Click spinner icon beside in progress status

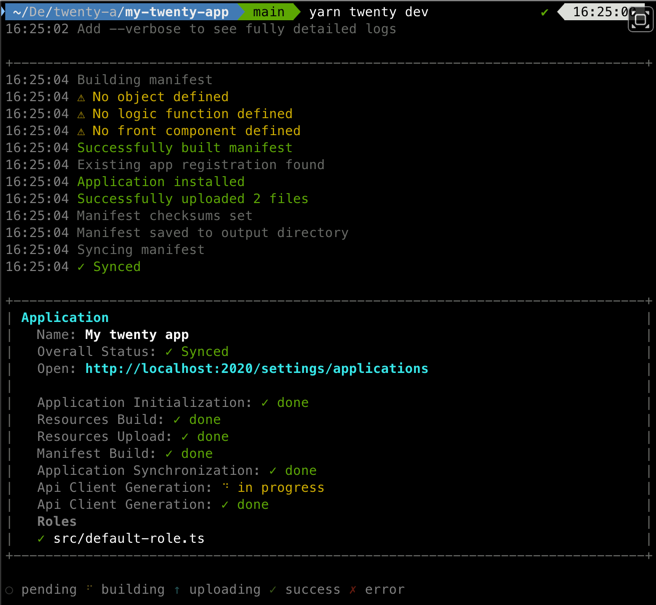[x=226, y=487]
